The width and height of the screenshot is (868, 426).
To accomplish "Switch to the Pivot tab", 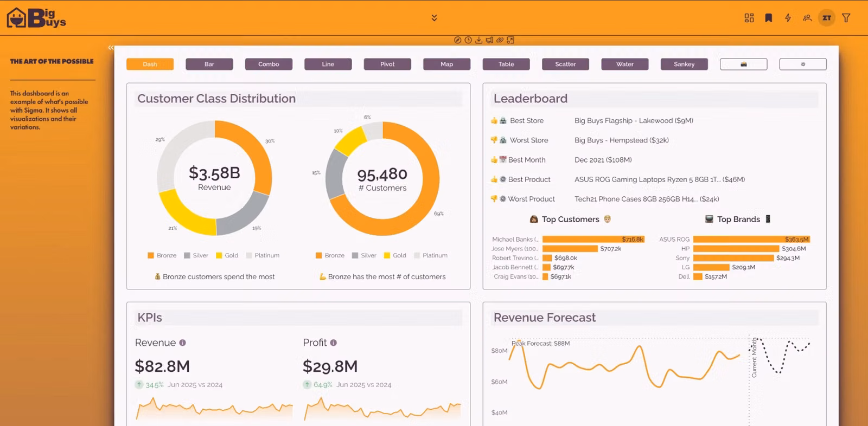I will coord(387,64).
